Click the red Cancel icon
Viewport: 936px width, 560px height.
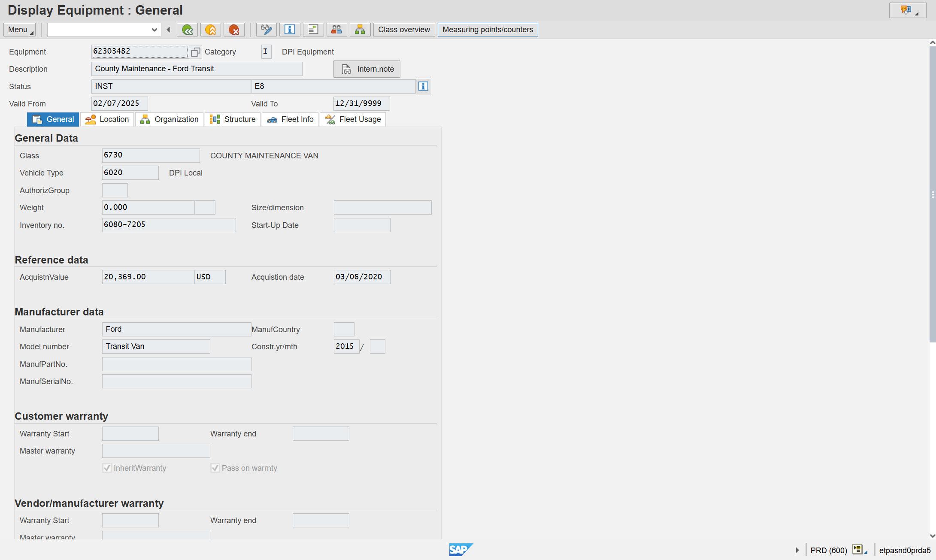(x=234, y=30)
